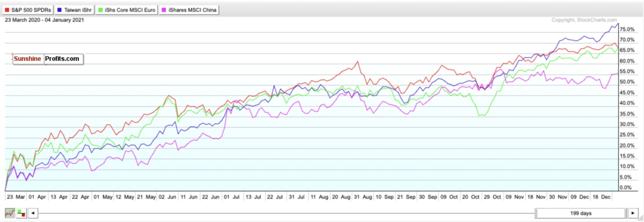Click the magenta iShares MSCI China square
This screenshot has width=644, height=222.
164,10
